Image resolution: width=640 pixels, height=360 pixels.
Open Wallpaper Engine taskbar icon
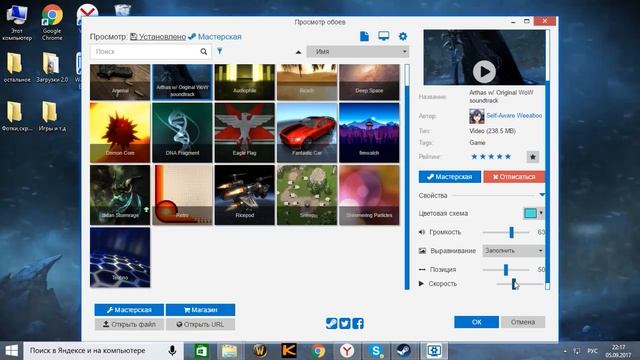(433, 351)
